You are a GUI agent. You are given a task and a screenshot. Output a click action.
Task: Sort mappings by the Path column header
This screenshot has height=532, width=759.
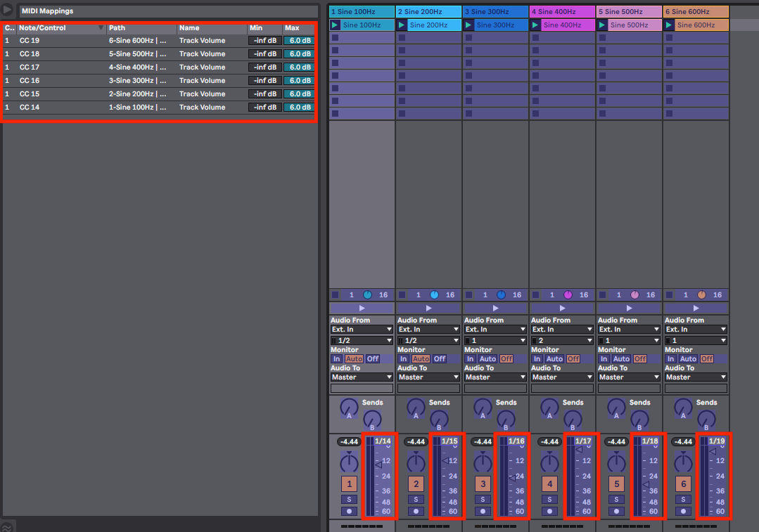point(141,28)
